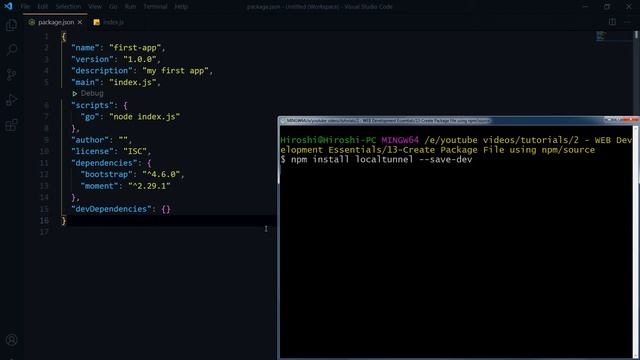Image resolution: width=640 pixels, height=360 pixels.
Task: Open the Source Control view
Action: 11,75
